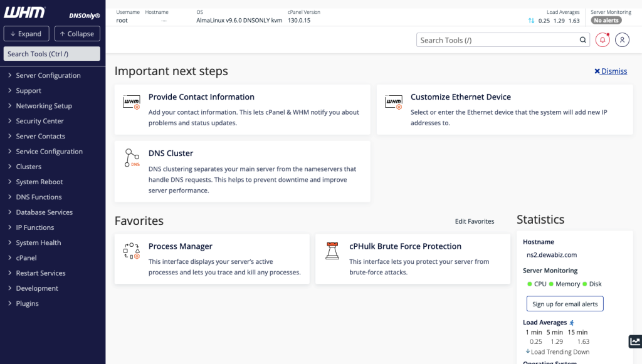642x364 pixels.
Task: Dismiss the Important next steps section
Action: coord(611,71)
